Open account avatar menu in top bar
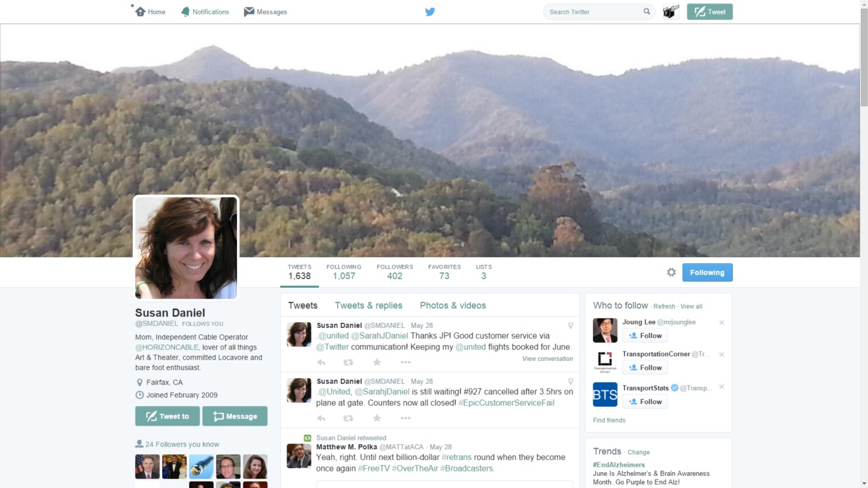Screen dimensions: 868x488 point(671,11)
